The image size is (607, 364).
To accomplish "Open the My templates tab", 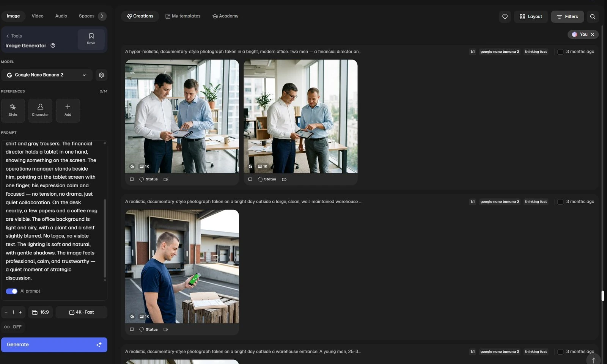I will (x=183, y=16).
